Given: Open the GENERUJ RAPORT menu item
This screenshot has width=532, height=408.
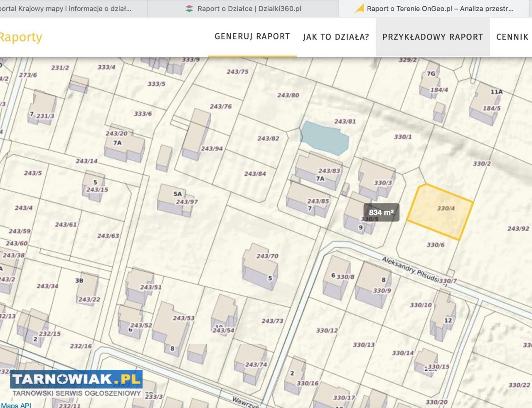Looking at the screenshot, I should (252, 37).
